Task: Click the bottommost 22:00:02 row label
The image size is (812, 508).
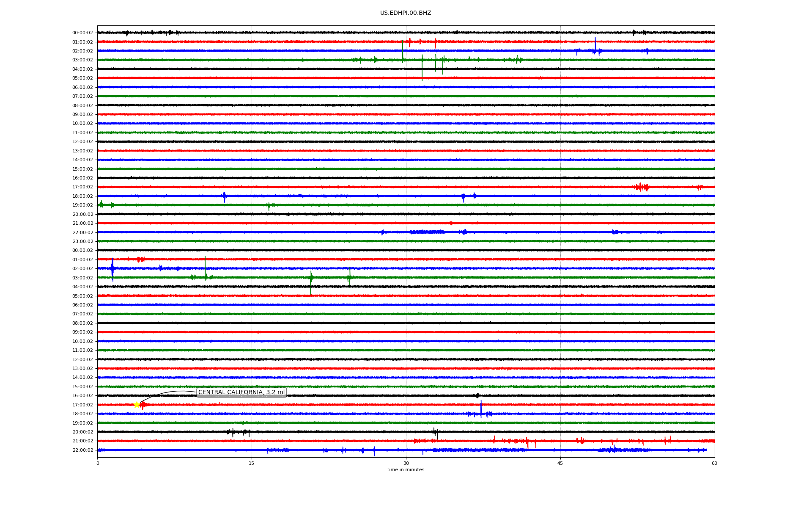Action: (82, 450)
